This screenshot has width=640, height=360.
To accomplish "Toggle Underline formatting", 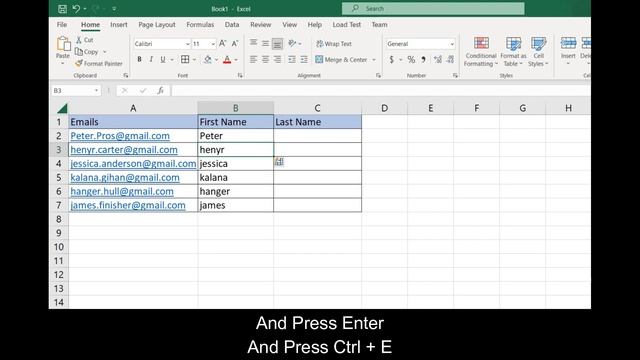I will click(163, 60).
